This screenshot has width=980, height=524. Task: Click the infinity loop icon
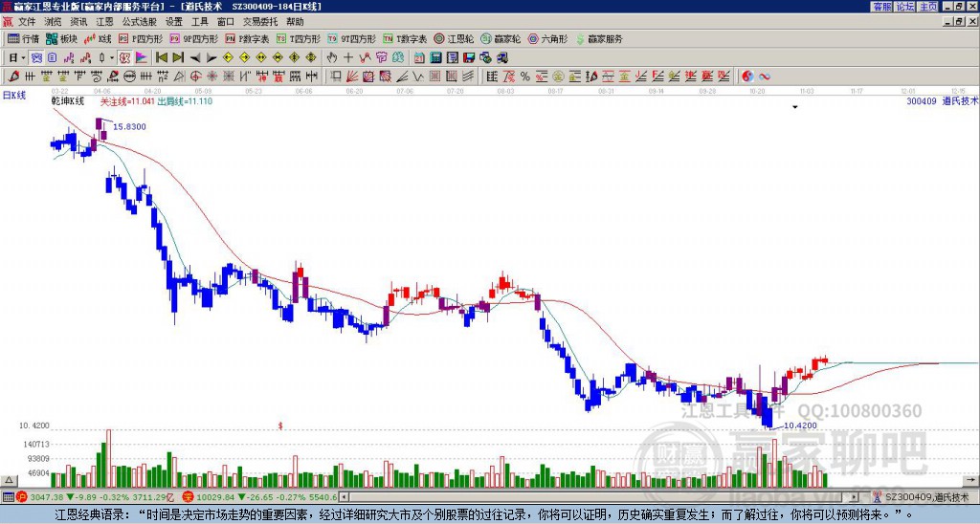(765, 76)
